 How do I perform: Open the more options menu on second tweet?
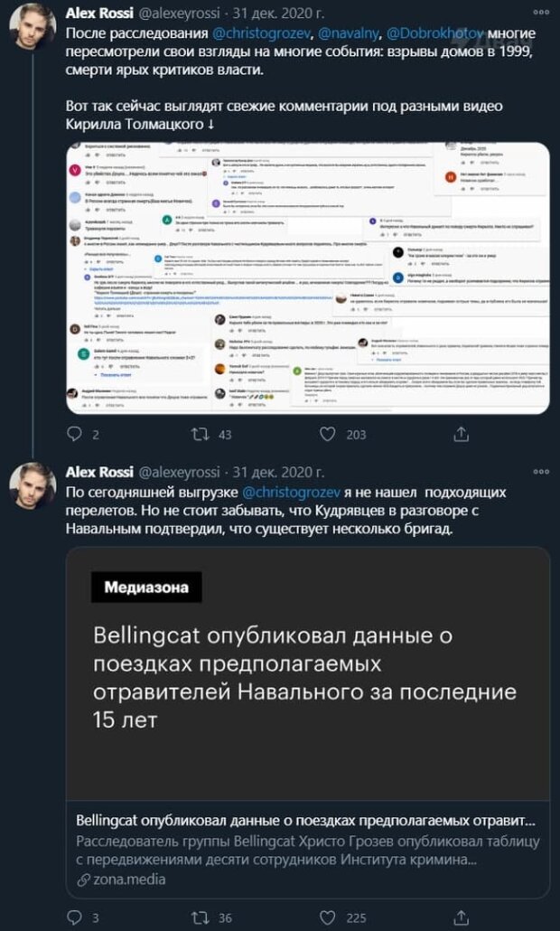(x=542, y=473)
